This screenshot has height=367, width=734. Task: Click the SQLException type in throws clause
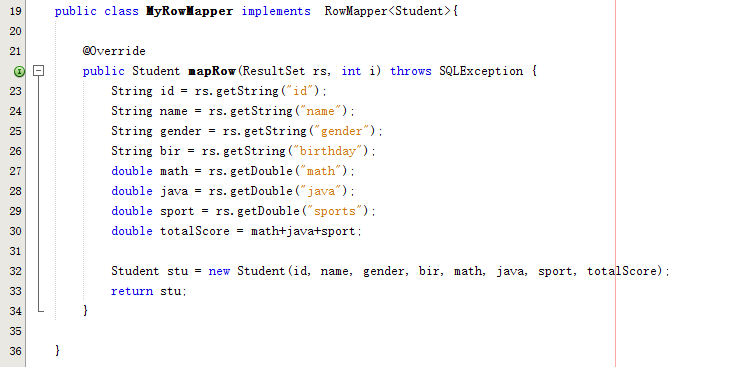pos(481,71)
